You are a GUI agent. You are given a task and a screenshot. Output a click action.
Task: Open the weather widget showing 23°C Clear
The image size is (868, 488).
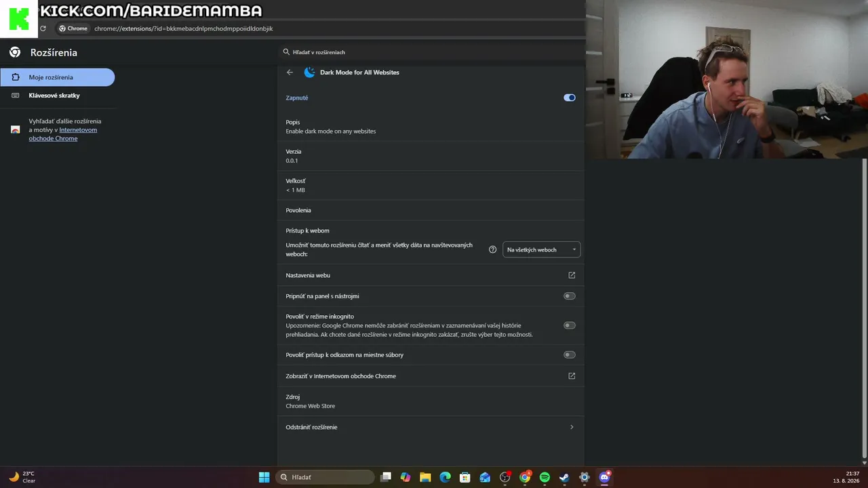pyautogui.click(x=22, y=477)
